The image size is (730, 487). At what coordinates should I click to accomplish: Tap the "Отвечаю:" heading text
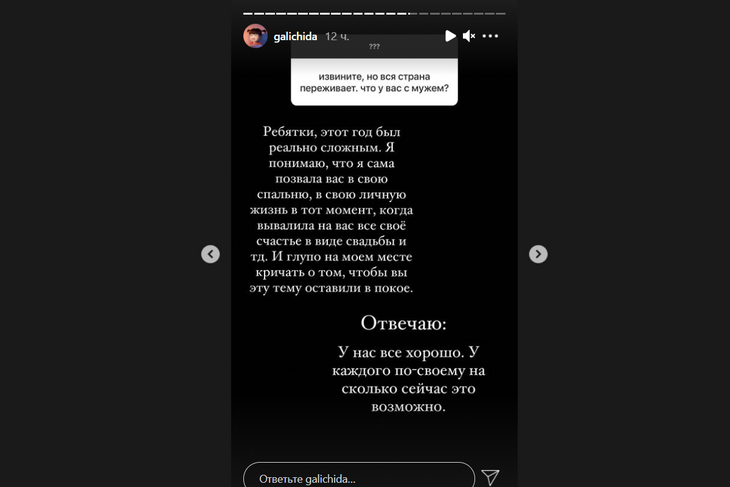pyautogui.click(x=403, y=323)
